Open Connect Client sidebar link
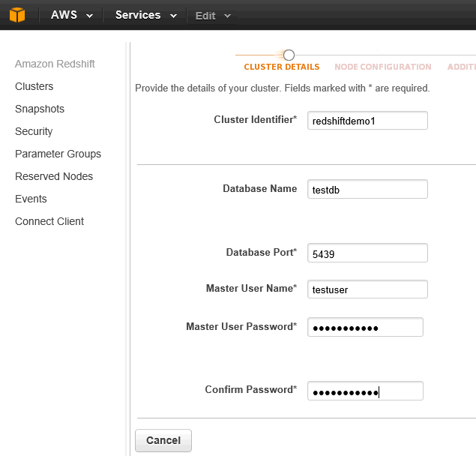476x456 pixels. (x=49, y=221)
